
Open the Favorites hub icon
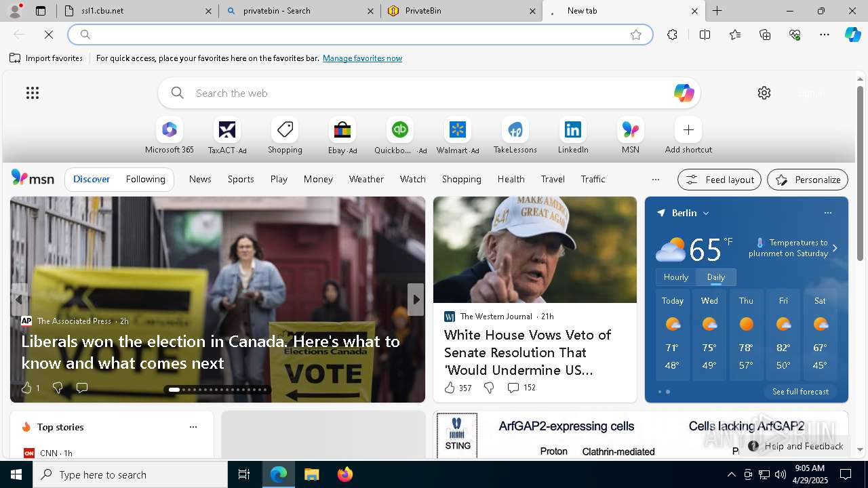pos(735,35)
